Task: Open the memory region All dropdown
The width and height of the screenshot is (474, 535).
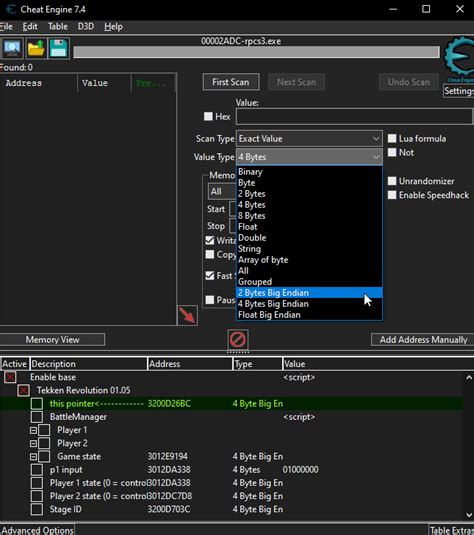Action: pos(222,191)
